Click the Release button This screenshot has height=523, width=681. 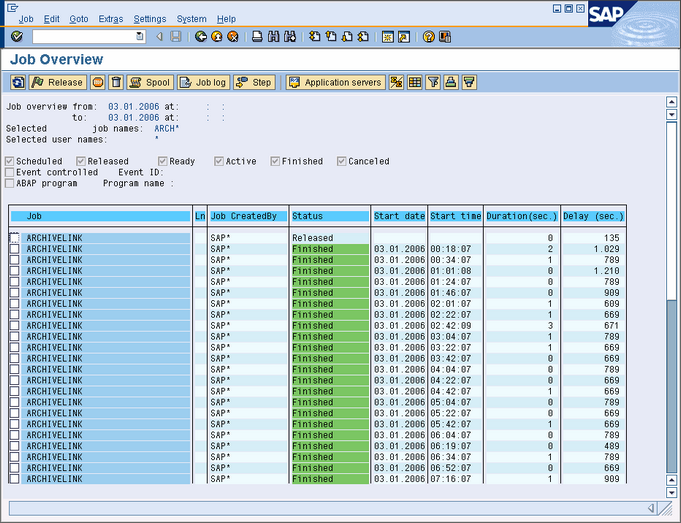(x=58, y=83)
